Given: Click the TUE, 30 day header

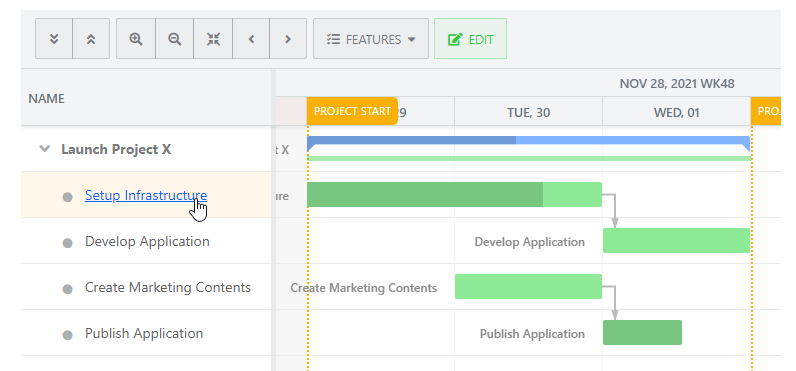Looking at the screenshot, I should tap(528, 112).
